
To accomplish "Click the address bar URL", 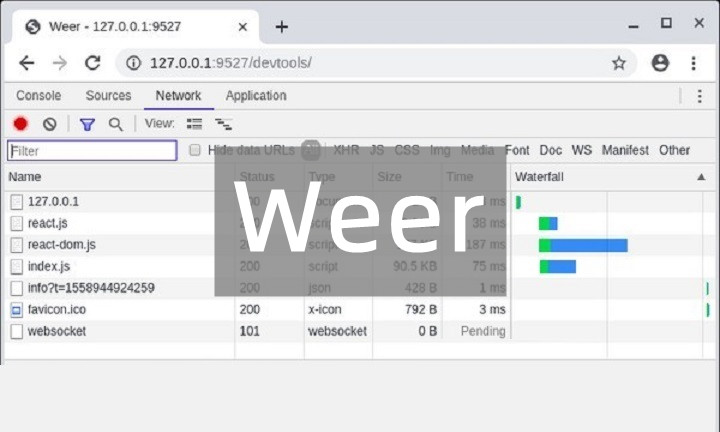I will [x=231, y=63].
